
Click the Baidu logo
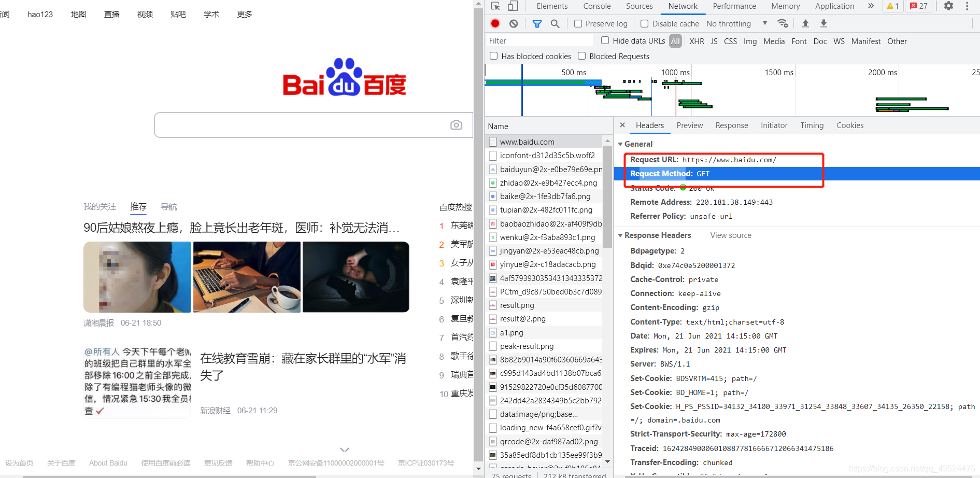(345, 78)
